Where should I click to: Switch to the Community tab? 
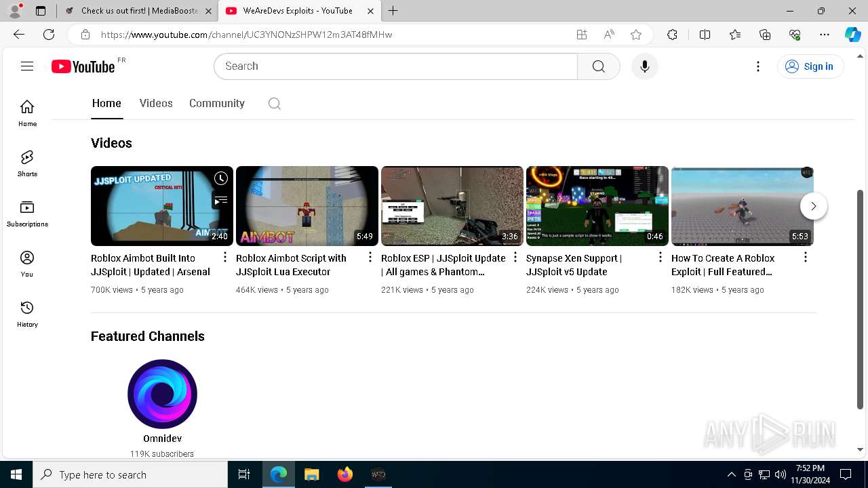pos(217,103)
